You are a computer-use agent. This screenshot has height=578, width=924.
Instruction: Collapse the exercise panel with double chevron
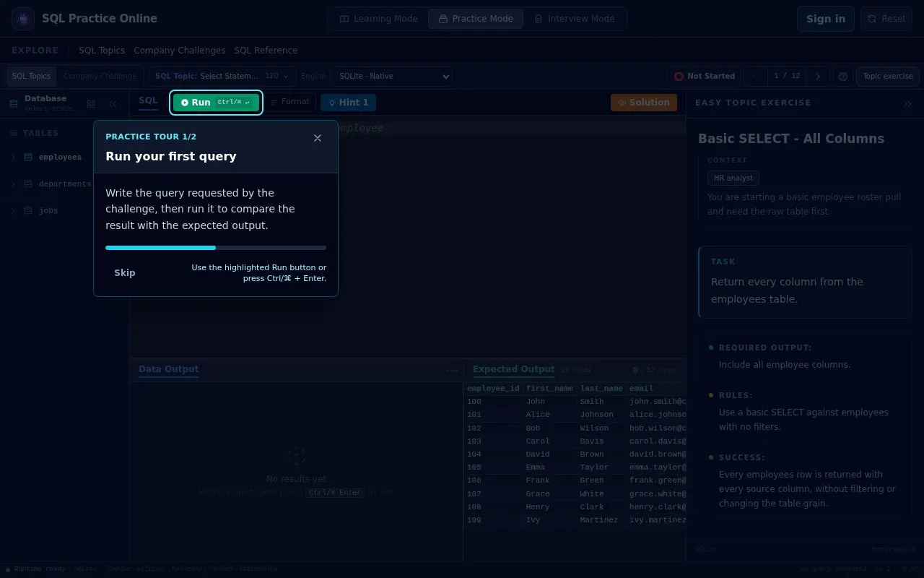point(907,103)
